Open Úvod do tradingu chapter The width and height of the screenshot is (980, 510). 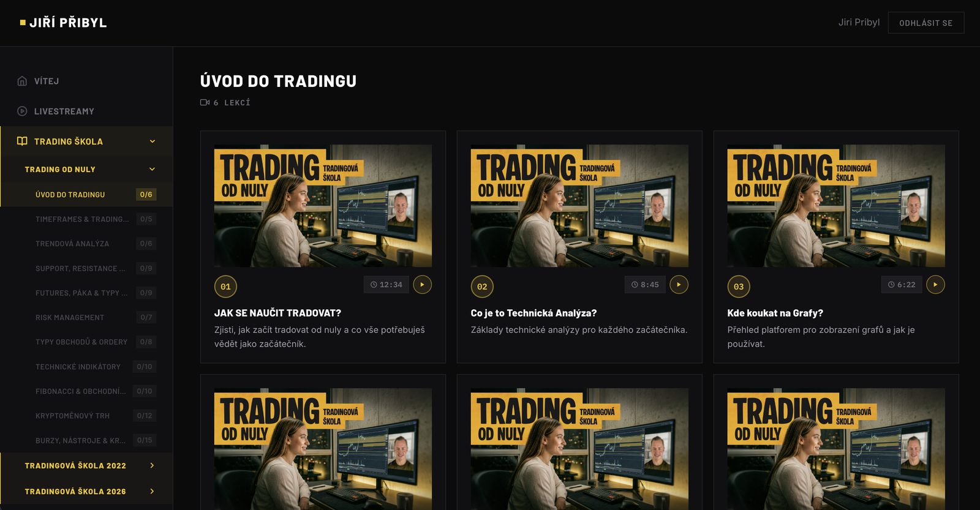tap(86, 195)
